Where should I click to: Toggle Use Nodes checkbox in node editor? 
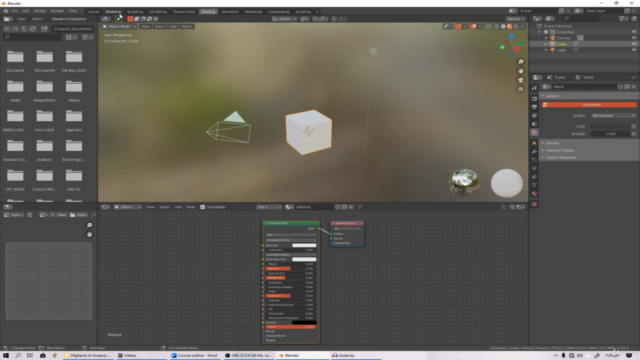tap(202, 207)
